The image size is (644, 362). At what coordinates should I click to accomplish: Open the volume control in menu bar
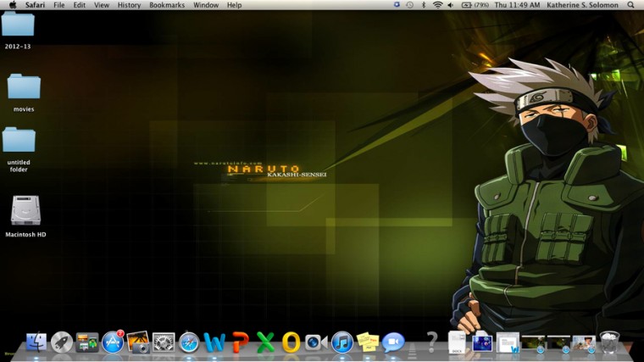click(x=451, y=5)
